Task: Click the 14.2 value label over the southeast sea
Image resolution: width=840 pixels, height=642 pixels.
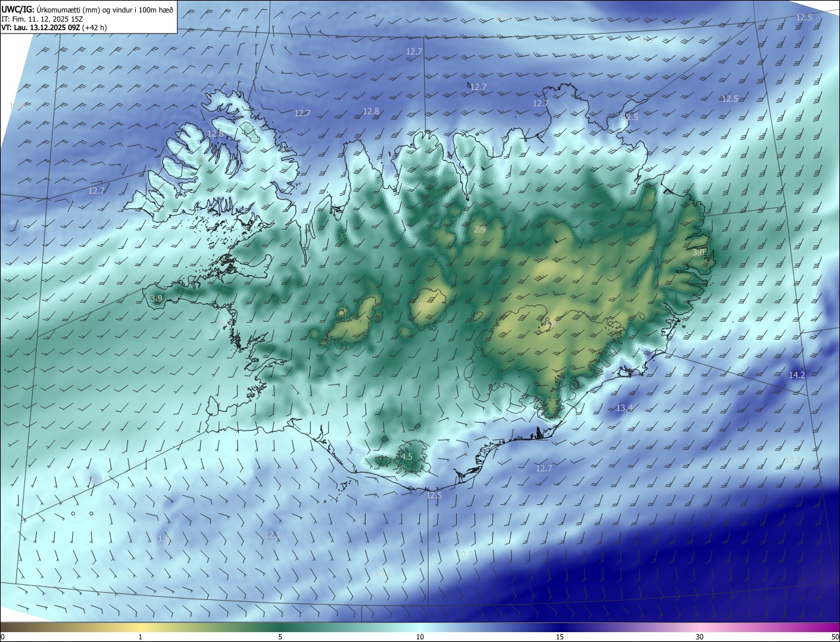Action: (x=797, y=375)
